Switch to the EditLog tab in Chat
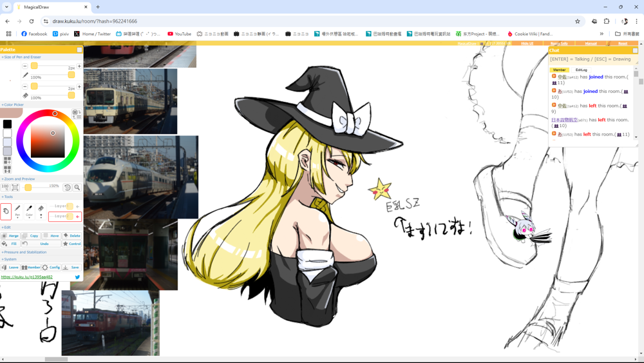 point(581,70)
